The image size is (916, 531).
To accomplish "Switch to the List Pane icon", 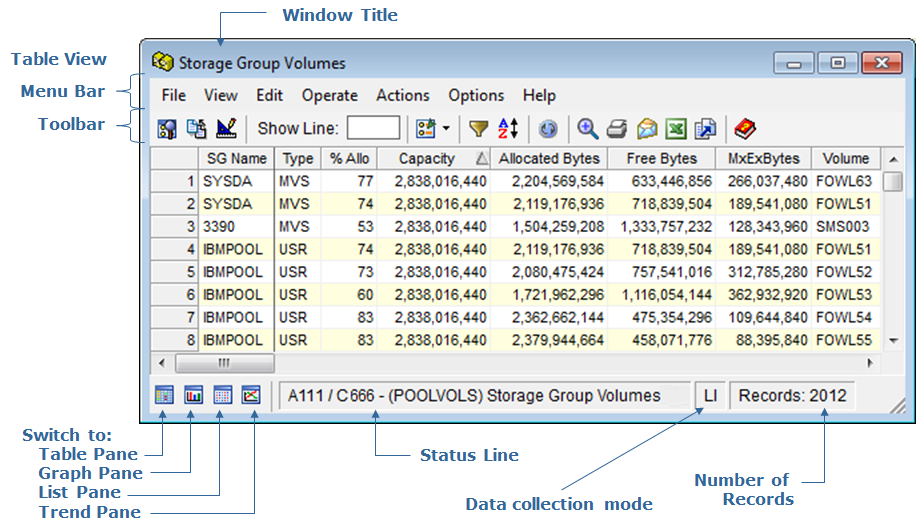I will pos(223,395).
